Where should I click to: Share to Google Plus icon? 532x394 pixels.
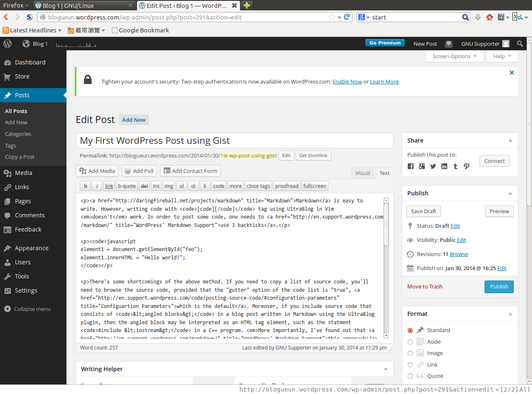click(422, 166)
